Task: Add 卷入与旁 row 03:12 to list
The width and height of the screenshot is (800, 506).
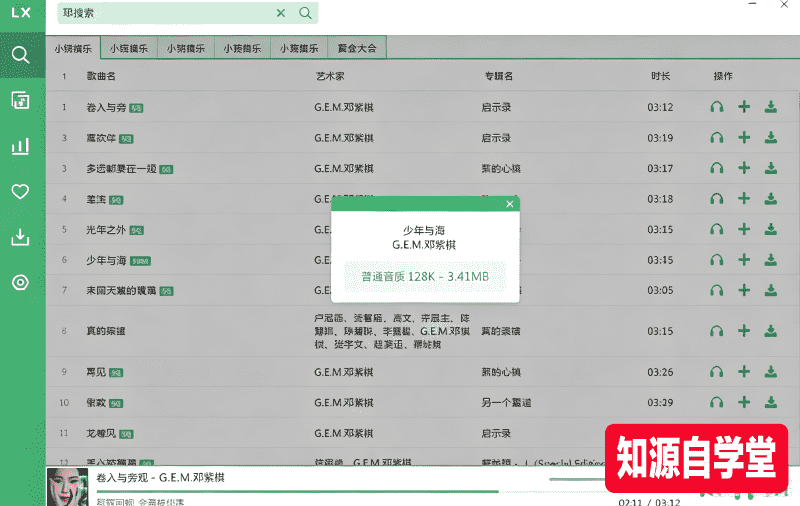Action: pyautogui.click(x=744, y=107)
